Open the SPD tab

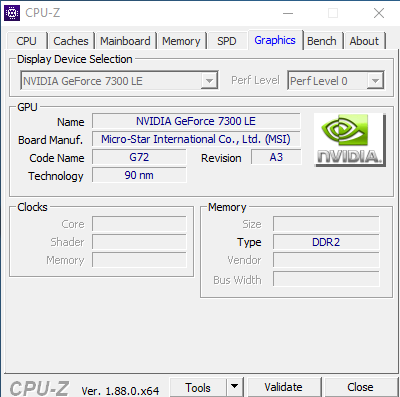coord(227,41)
